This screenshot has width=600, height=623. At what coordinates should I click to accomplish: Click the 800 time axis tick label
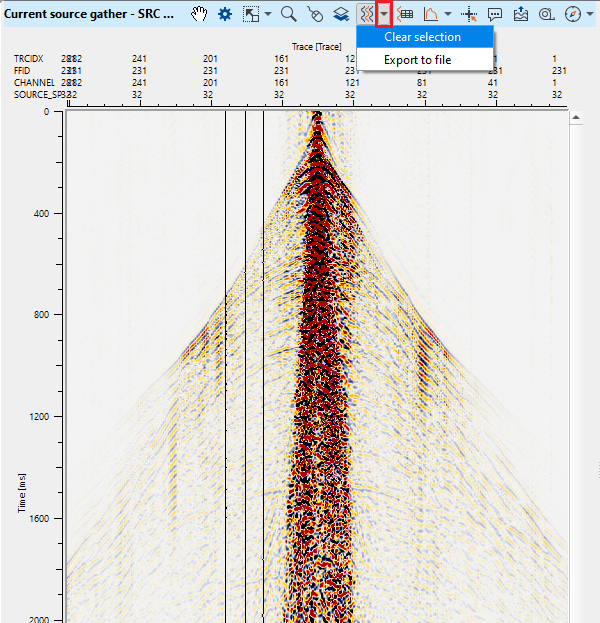tap(41, 315)
